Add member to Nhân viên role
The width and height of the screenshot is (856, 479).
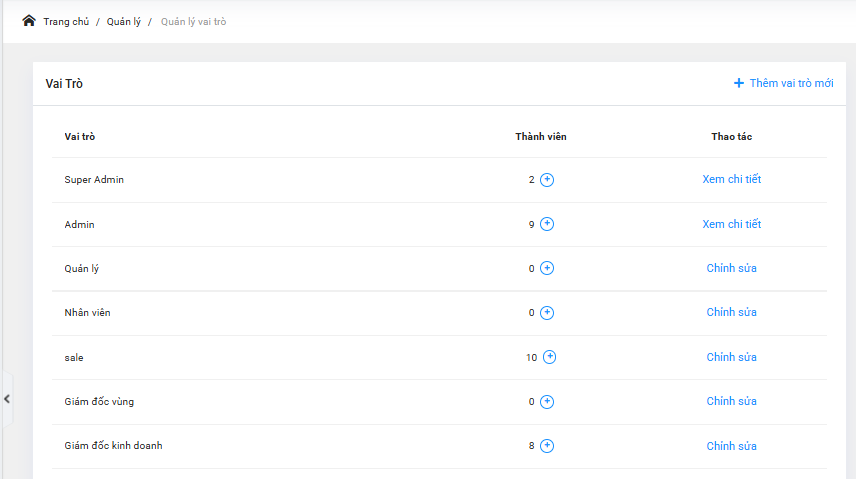tap(547, 313)
